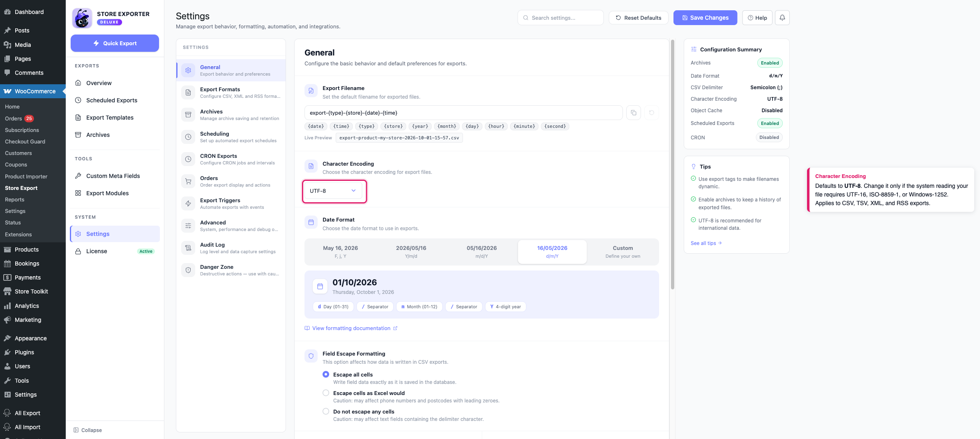The image size is (980, 439).
Task: Open Export Modules tool
Action: (x=114, y=193)
